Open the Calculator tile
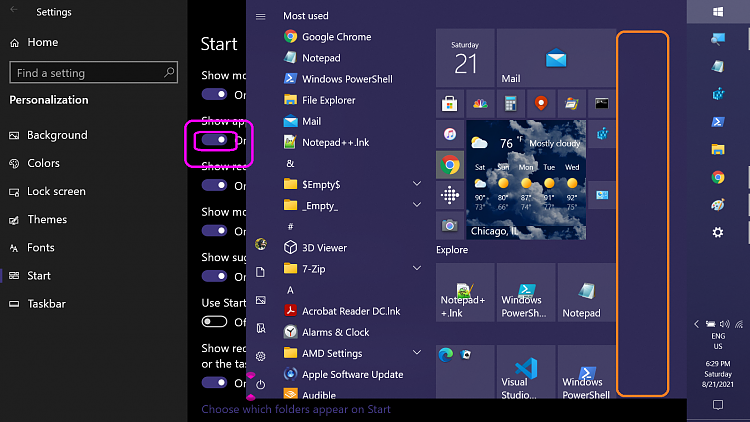The height and width of the screenshot is (422, 750). click(x=510, y=103)
